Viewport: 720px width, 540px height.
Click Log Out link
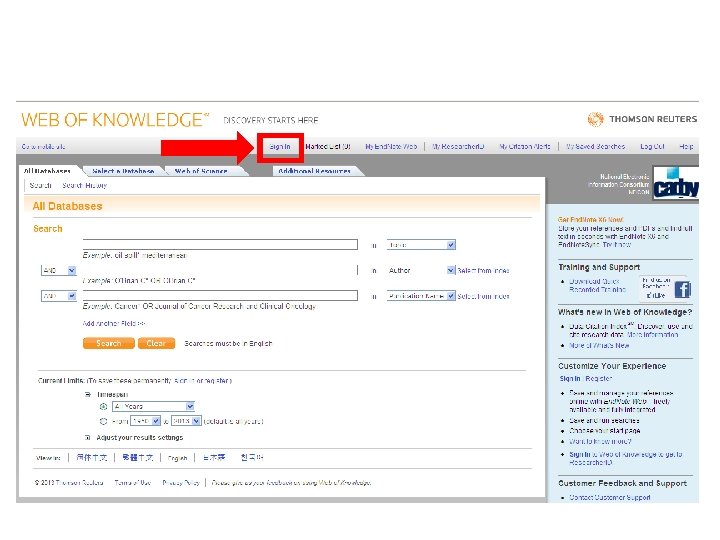652,146
